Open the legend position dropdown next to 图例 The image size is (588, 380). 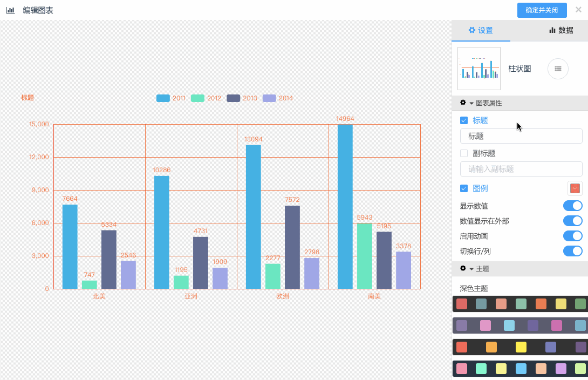(x=575, y=188)
